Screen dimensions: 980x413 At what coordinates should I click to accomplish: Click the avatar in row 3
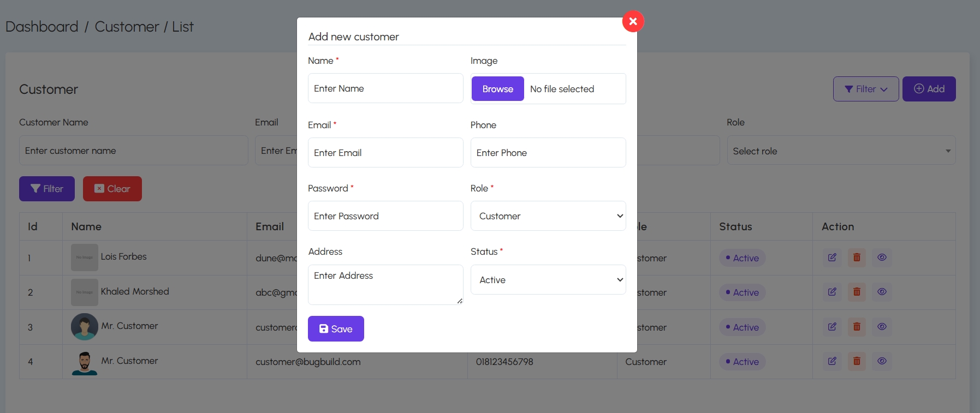pos(85,327)
